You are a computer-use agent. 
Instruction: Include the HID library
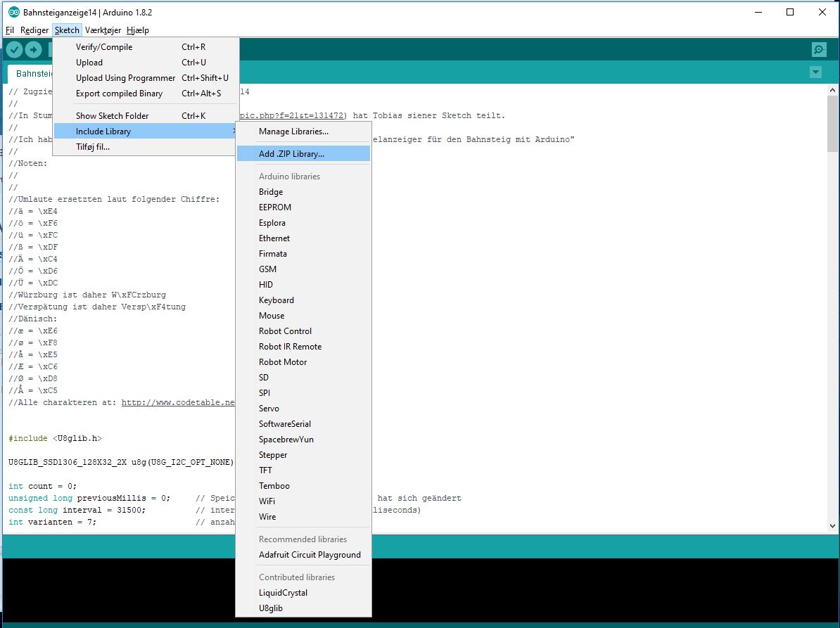pos(303,285)
